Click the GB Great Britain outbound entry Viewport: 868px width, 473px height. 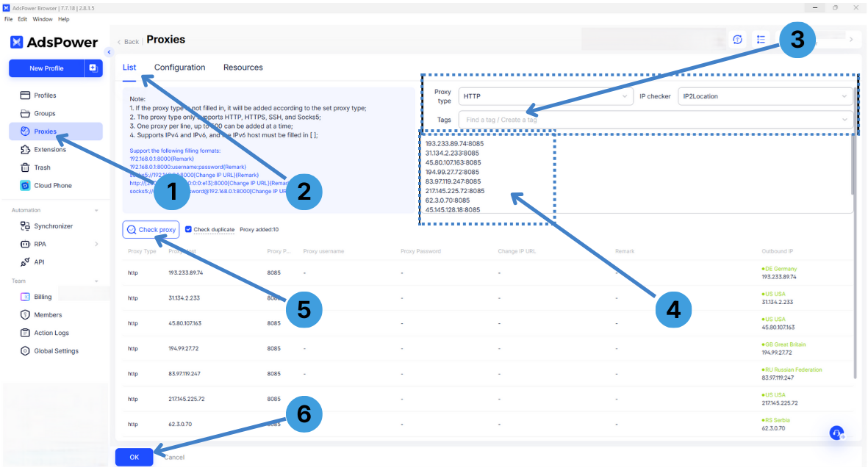coord(784,348)
